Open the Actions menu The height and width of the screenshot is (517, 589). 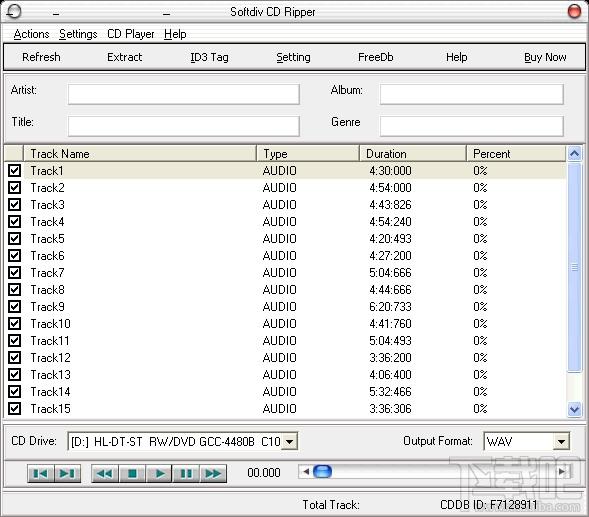point(32,34)
